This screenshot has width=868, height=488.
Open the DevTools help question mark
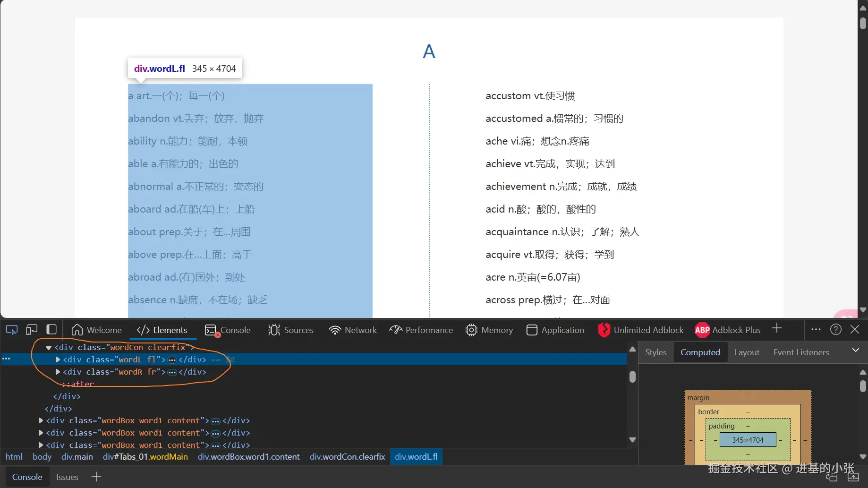tap(836, 330)
